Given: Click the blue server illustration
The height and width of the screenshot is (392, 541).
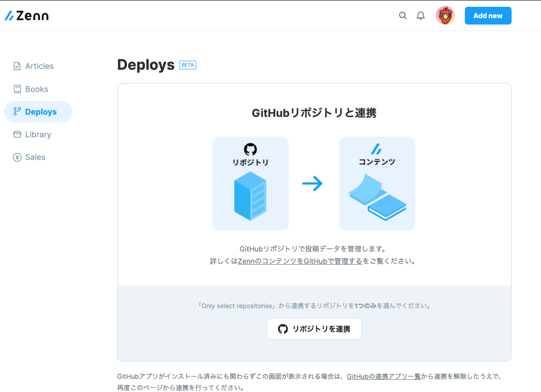Looking at the screenshot, I should [x=251, y=196].
